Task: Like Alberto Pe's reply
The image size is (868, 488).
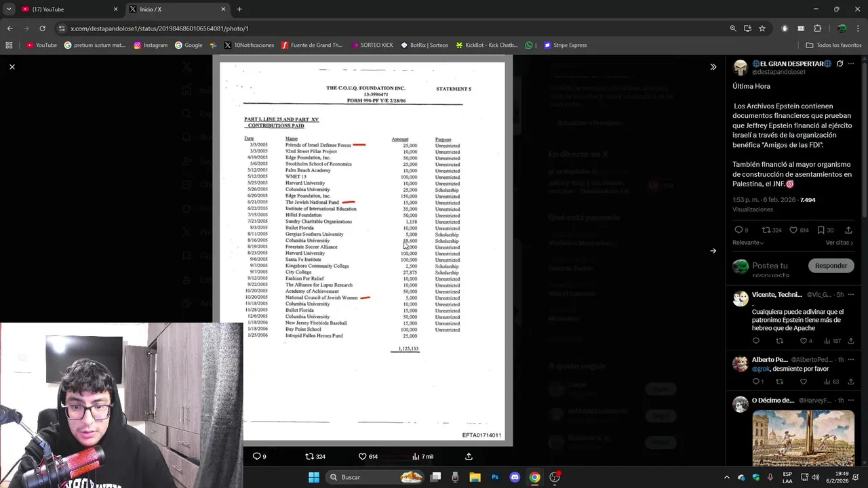Action: [804, 382]
